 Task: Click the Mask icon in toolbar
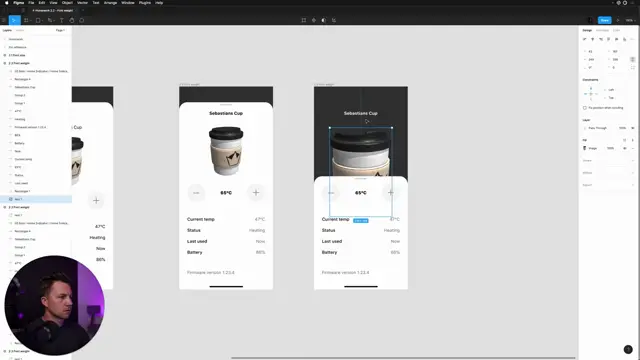point(324,20)
